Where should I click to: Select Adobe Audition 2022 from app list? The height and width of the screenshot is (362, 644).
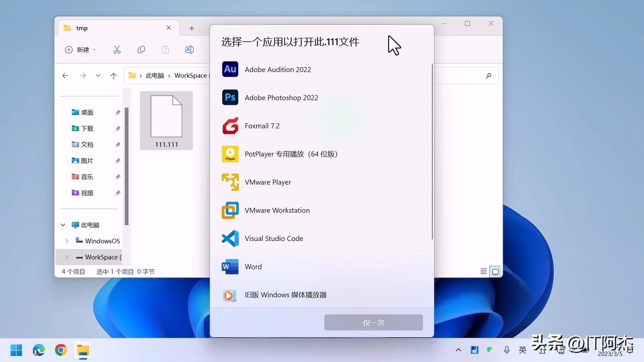pos(278,69)
